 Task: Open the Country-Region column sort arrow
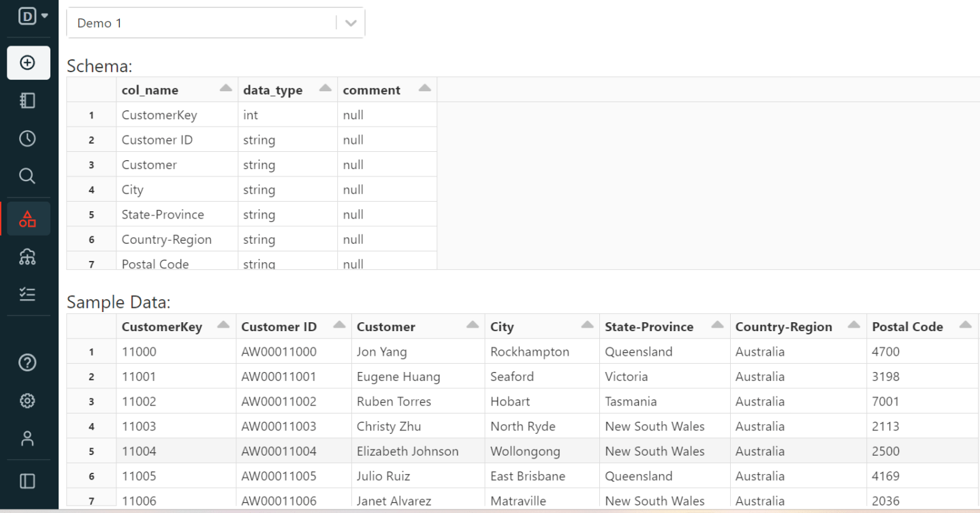(854, 325)
